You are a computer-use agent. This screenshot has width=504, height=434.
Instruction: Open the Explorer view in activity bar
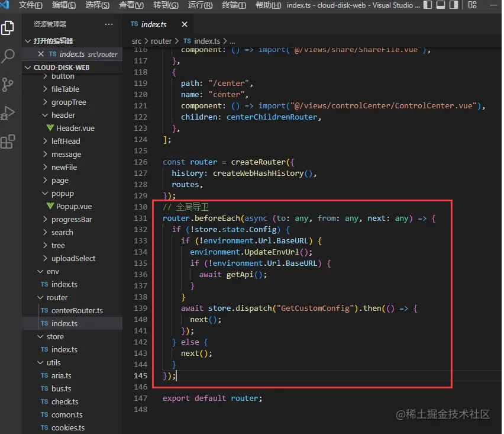(8, 28)
